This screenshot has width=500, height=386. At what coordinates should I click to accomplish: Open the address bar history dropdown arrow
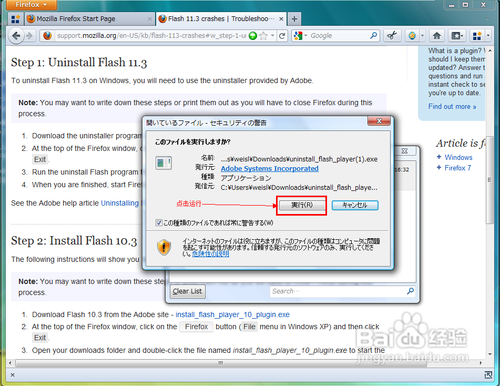[x=272, y=35]
